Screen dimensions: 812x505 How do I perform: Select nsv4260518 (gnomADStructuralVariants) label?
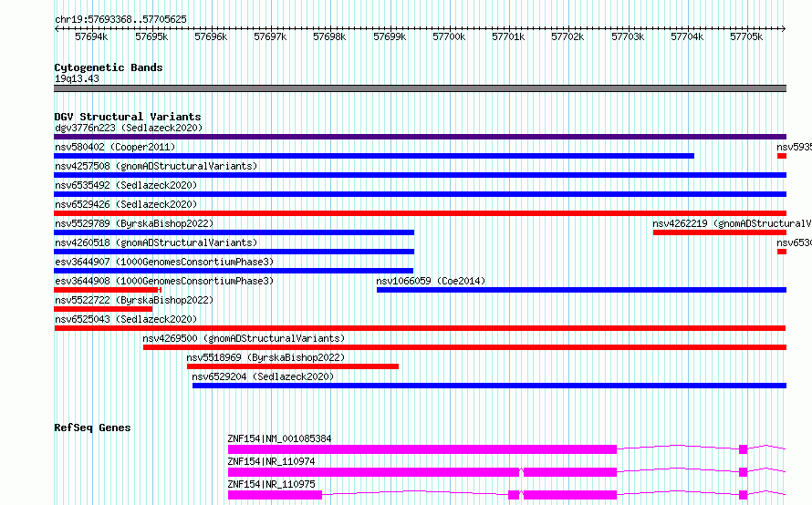(156, 242)
